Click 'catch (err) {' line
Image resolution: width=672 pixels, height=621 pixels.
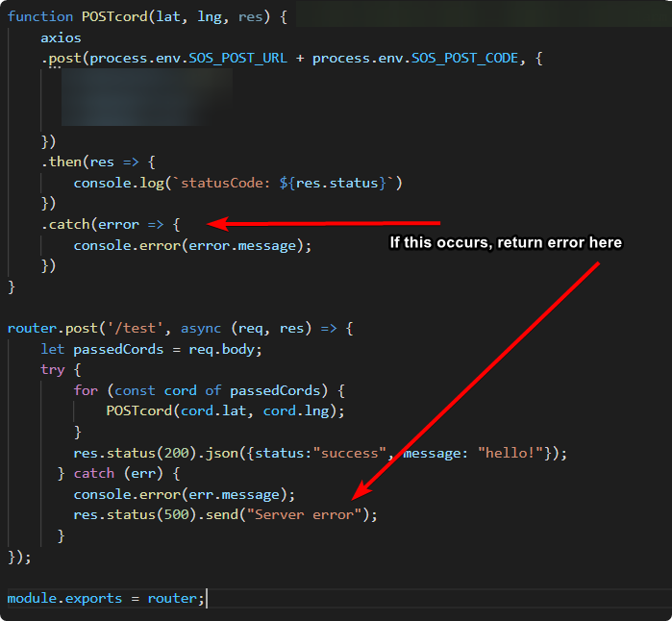(x=127, y=474)
